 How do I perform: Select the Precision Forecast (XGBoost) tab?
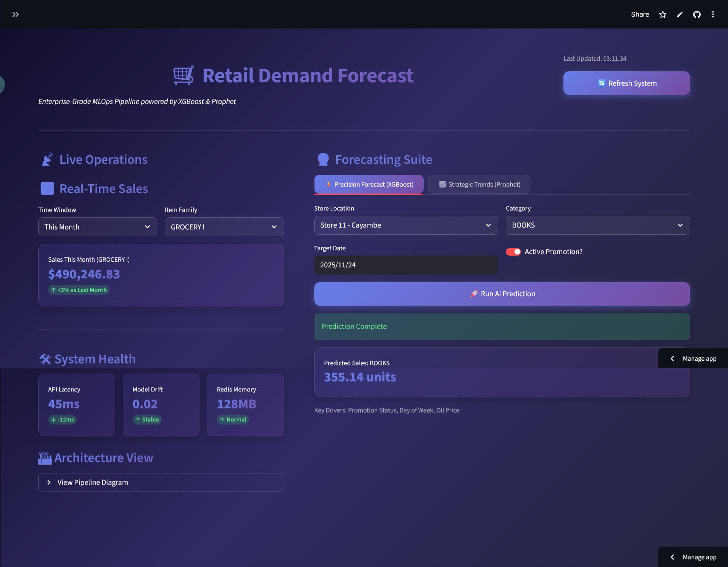[x=369, y=184]
